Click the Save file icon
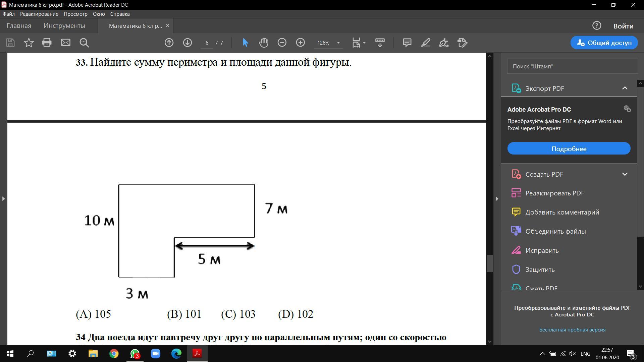This screenshot has height=362, width=644. click(10, 43)
